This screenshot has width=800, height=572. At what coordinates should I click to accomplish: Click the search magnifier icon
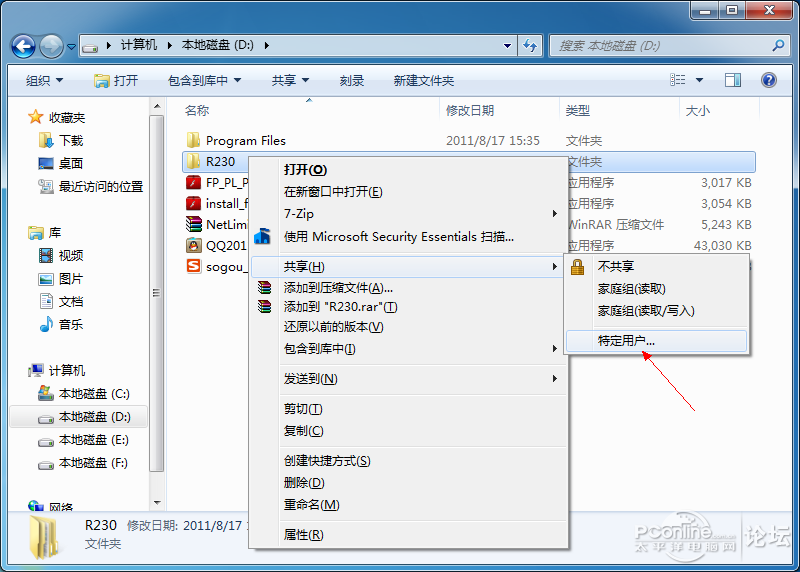click(x=778, y=45)
